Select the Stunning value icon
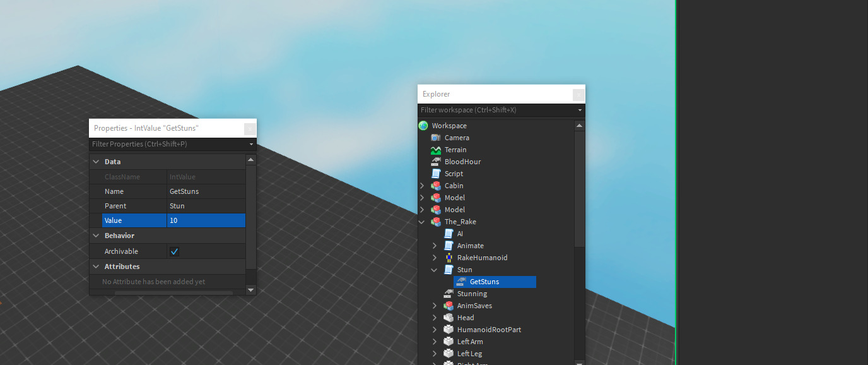Screen dimensions: 868x365 (449, 294)
